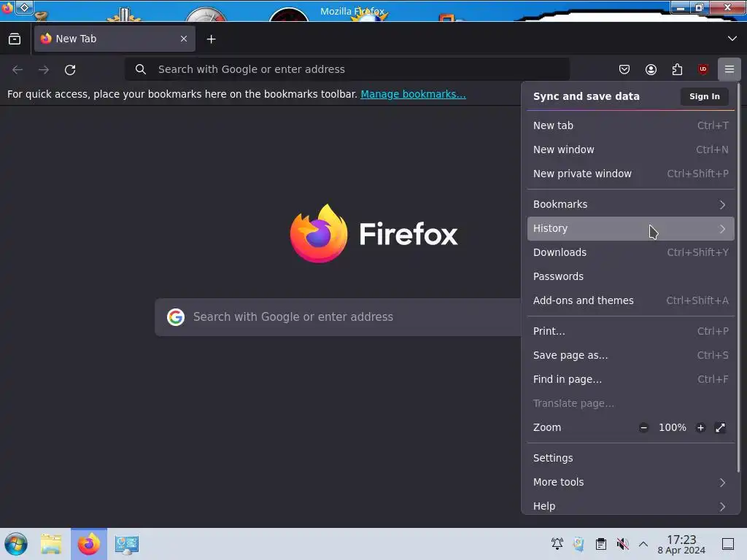The height and width of the screenshot is (560, 747).
Task: Decrease zoom with the minus button
Action: 643,427
